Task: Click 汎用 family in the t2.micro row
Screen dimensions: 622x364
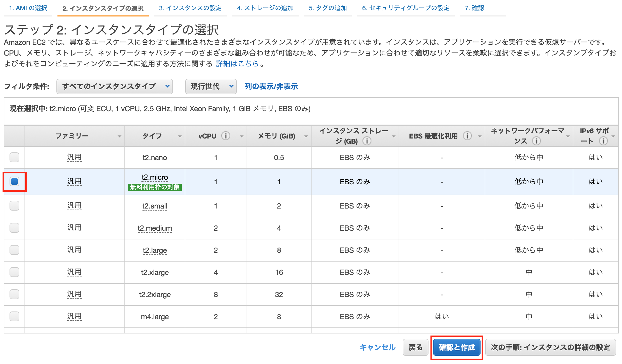Action: click(x=74, y=181)
